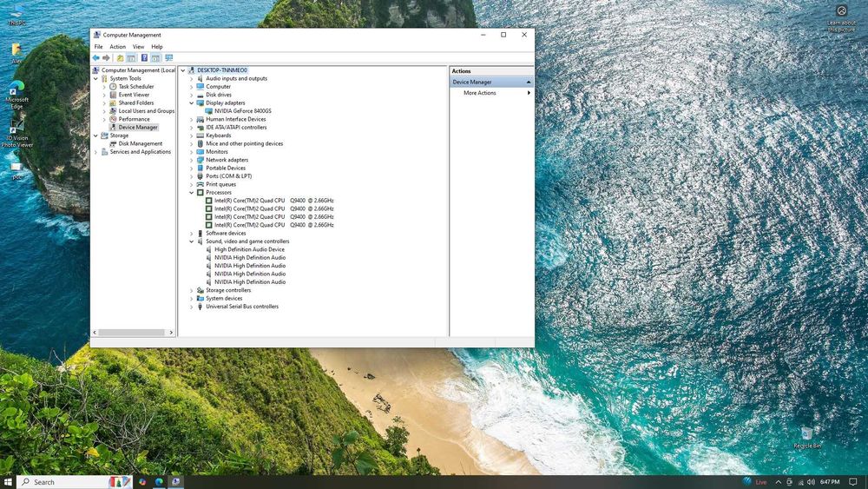The image size is (868, 489).
Task: Collapse the Display adapters category
Action: point(192,103)
